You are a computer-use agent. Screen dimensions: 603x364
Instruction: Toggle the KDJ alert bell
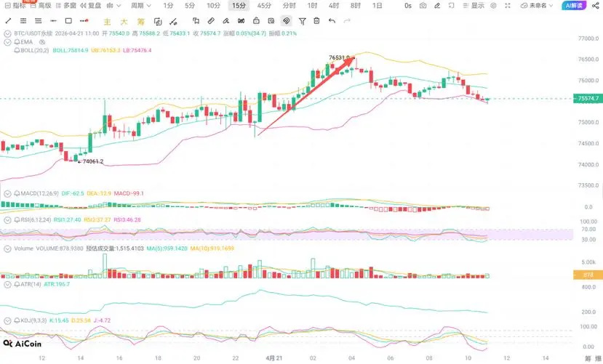coord(17,320)
